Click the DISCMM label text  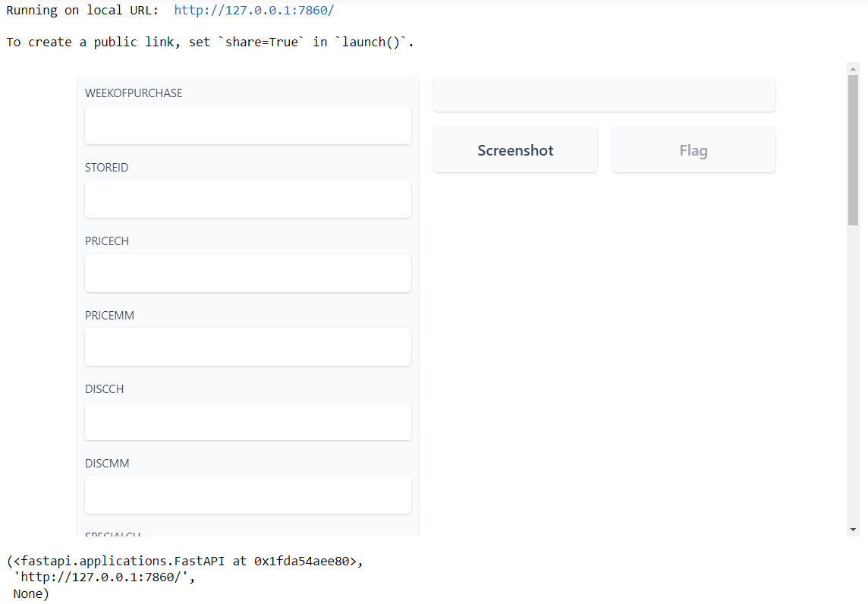coord(107,463)
